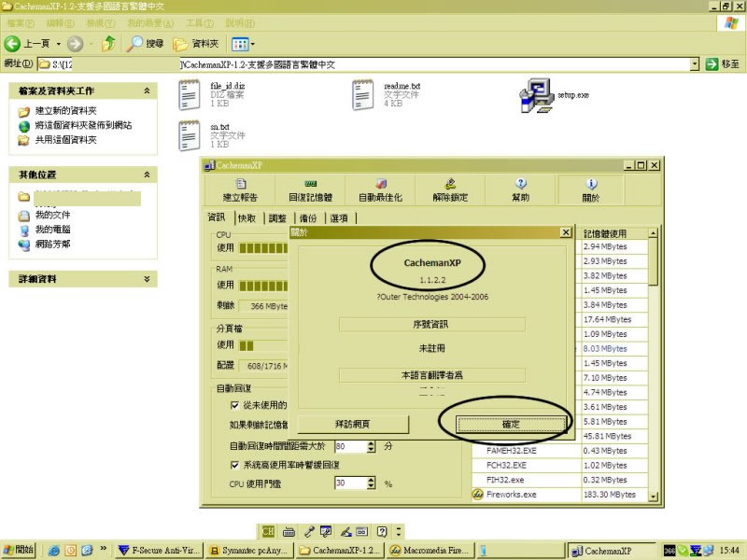Close the 關於 about dialog
Image resolution: width=747 pixels, height=560 pixels.
(x=566, y=231)
